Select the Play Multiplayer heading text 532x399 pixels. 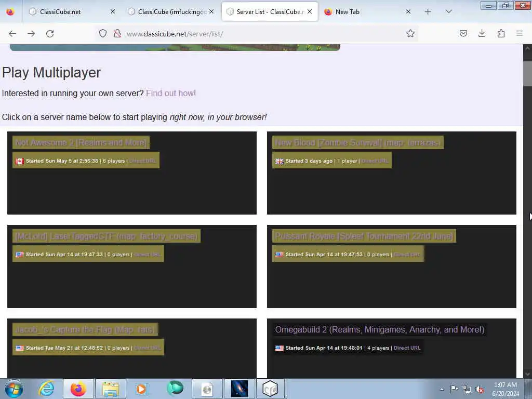51,73
